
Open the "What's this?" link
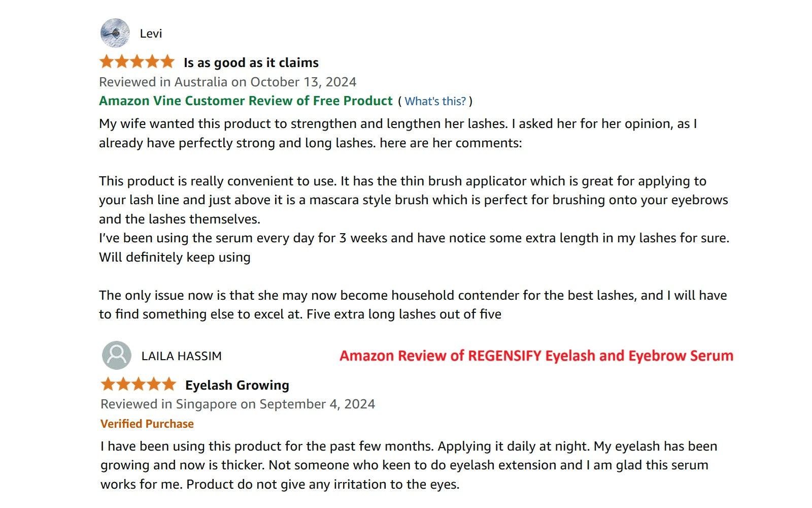click(435, 101)
